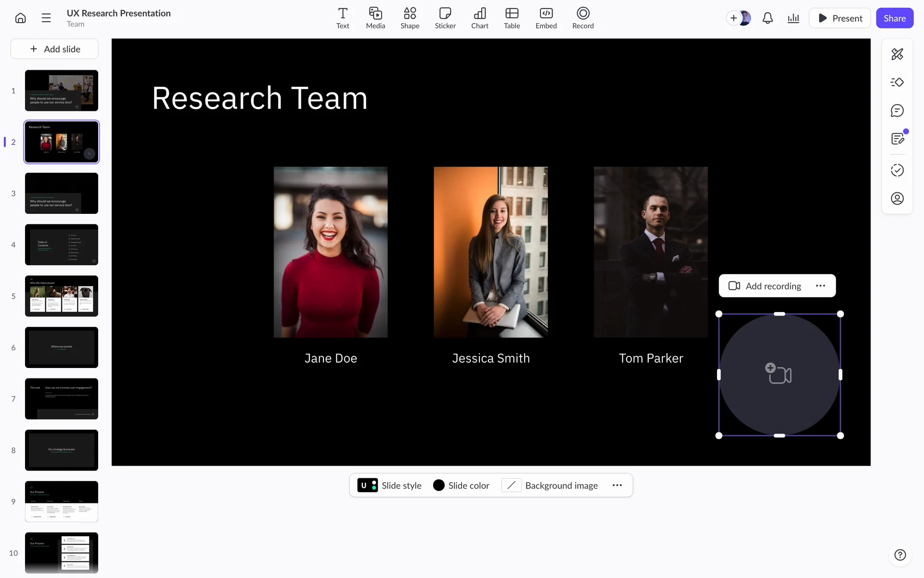Select slide 5 thumbnail

pos(62,296)
